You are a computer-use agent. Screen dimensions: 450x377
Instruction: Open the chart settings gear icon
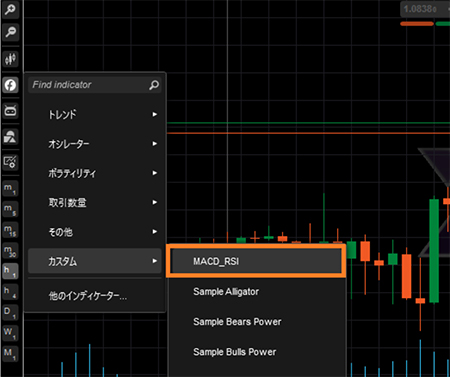pyautogui.click(x=10, y=162)
